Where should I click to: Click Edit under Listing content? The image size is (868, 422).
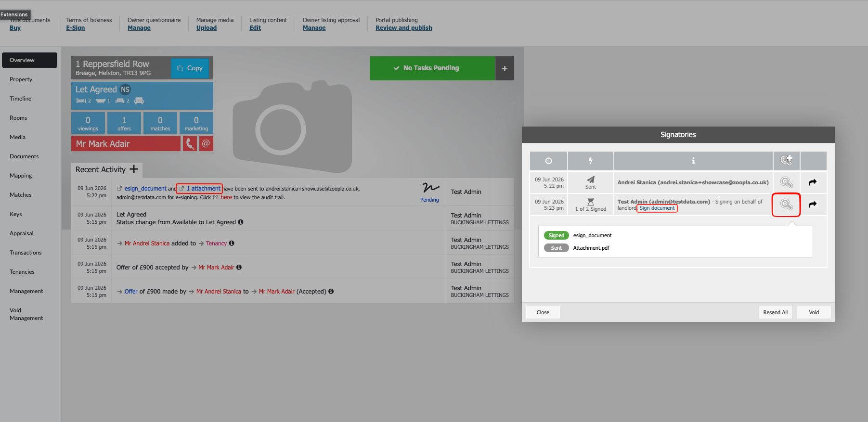pyautogui.click(x=255, y=28)
